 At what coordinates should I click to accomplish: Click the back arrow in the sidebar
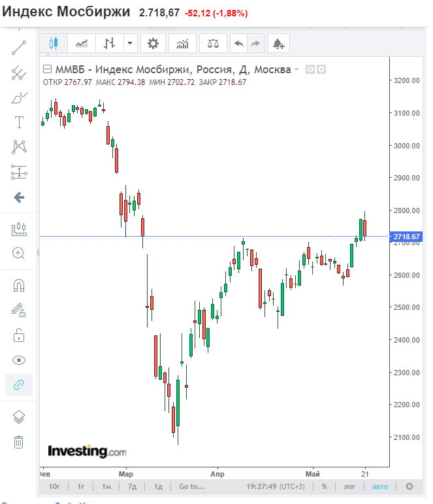tap(19, 197)
